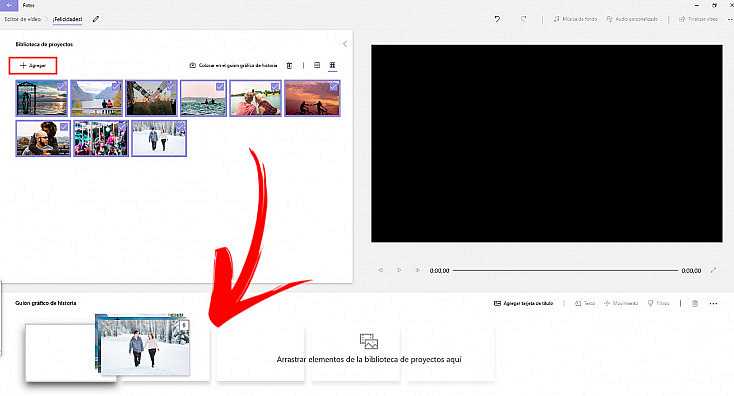Click the ¡Felicidades! project title
734x396 pixels.
pos(67,19)
